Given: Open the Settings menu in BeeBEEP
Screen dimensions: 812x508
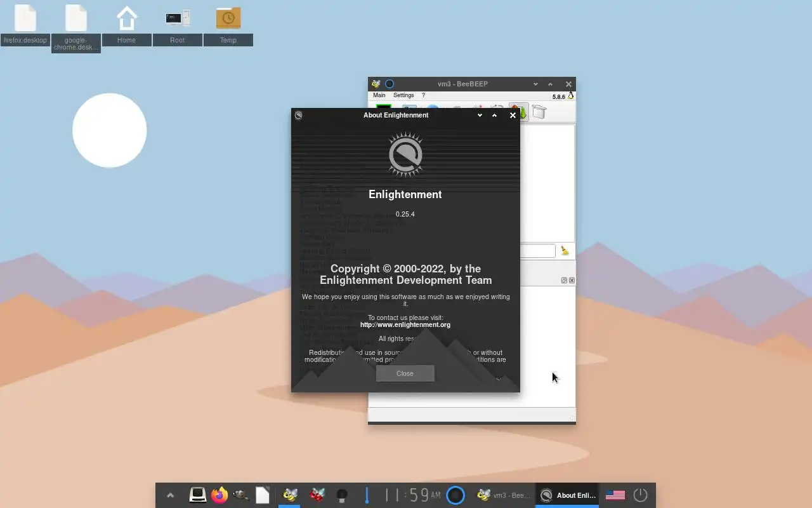Looking at the screenshot, I should 403,95.
